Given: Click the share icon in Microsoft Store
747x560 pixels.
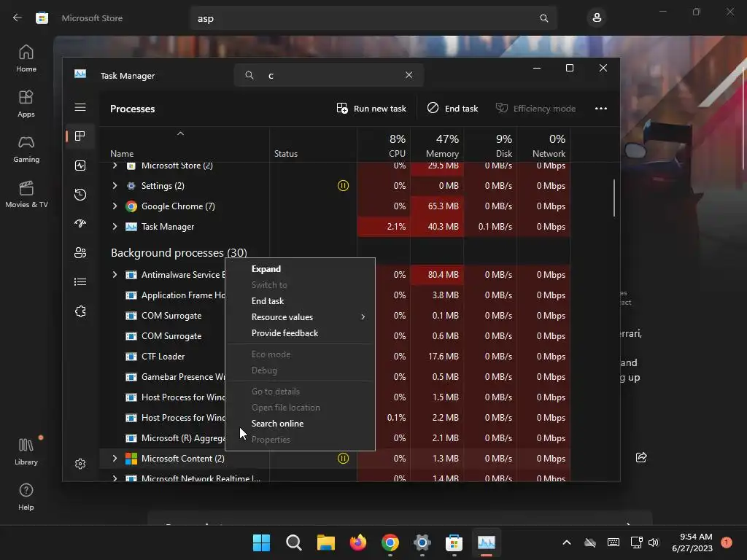Looking at the screenshot, I should (641, 458).
